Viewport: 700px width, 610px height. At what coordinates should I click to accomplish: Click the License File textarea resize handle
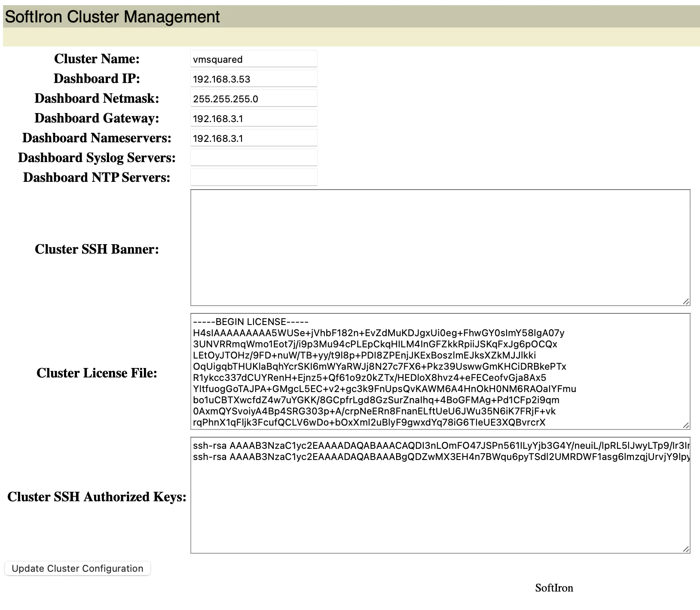click(686, 426)
